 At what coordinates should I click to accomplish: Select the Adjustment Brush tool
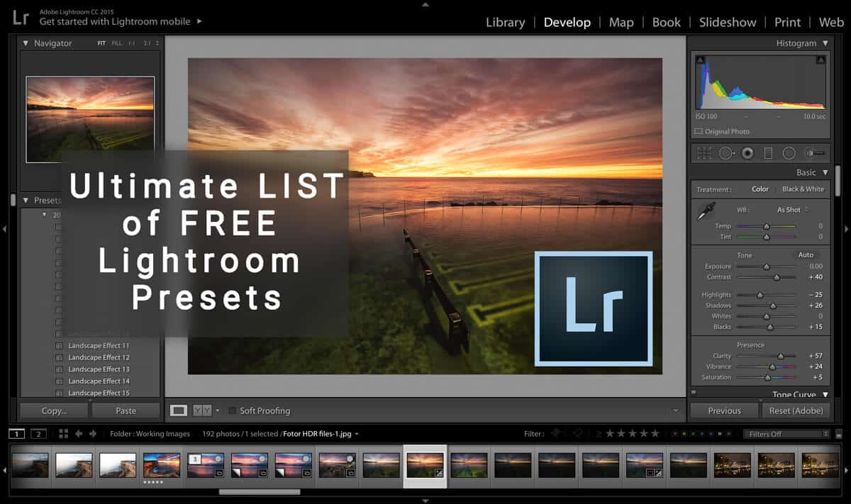814,152
